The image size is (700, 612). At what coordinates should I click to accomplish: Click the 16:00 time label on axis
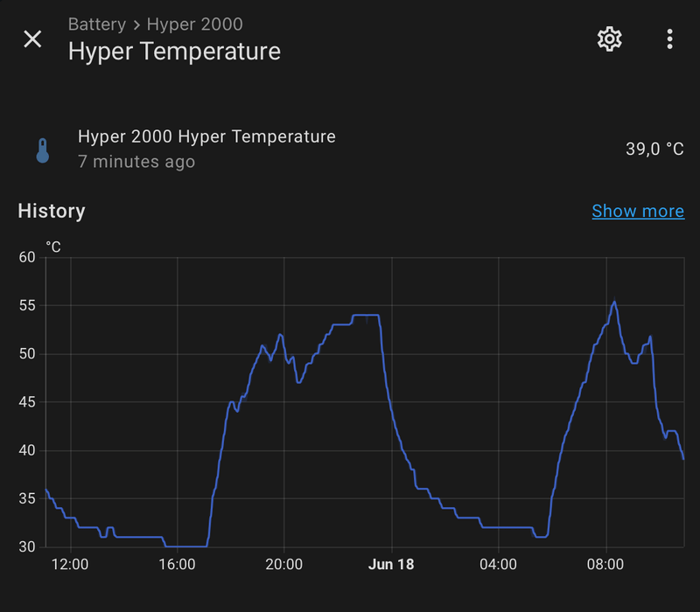point(177,565)
